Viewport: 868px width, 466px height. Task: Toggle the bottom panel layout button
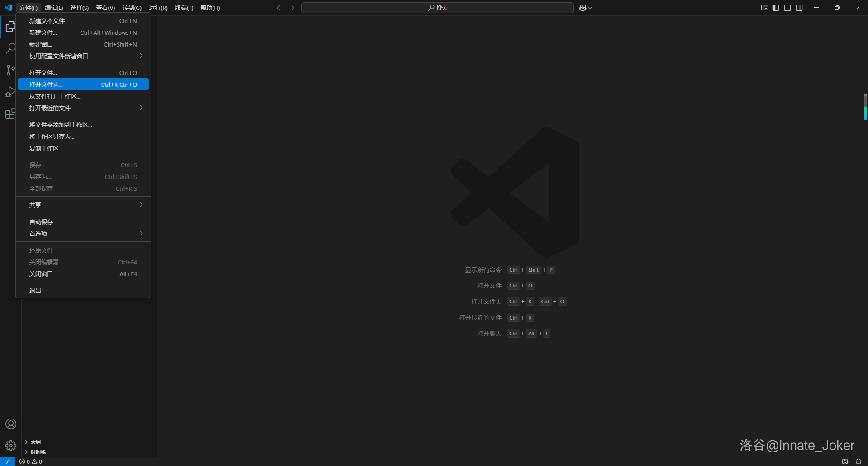787,8
